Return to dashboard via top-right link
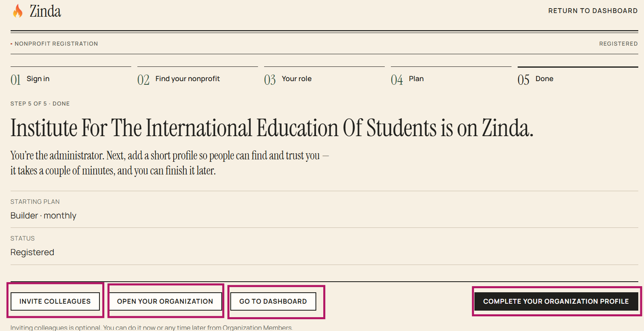The height and width of the screenshot is (331, 644). (593, 11)
